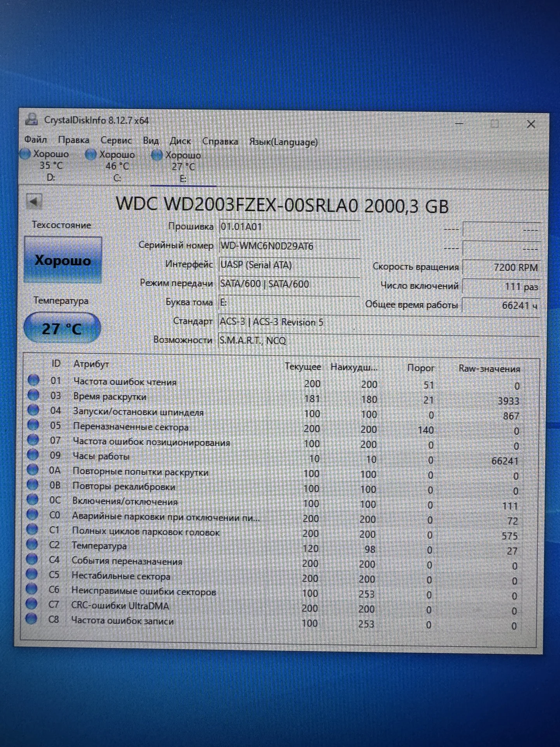Click status icon for attribute 0C
Image resolution: width=560 pixels, height=747 pixels.
(32, 499)
